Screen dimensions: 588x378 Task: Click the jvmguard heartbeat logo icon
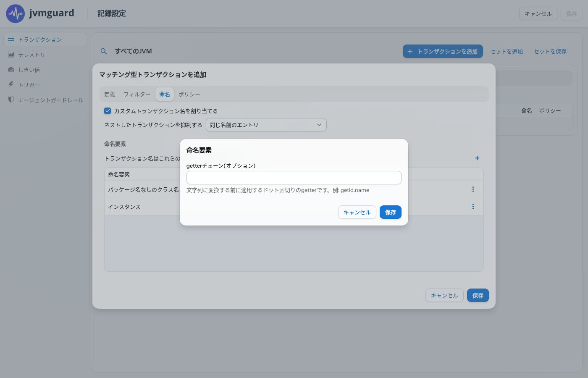pyautogui.click(x=16, y=14)
